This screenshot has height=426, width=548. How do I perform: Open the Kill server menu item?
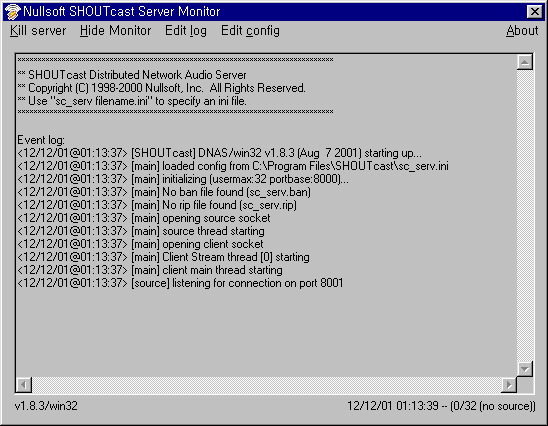38,31
